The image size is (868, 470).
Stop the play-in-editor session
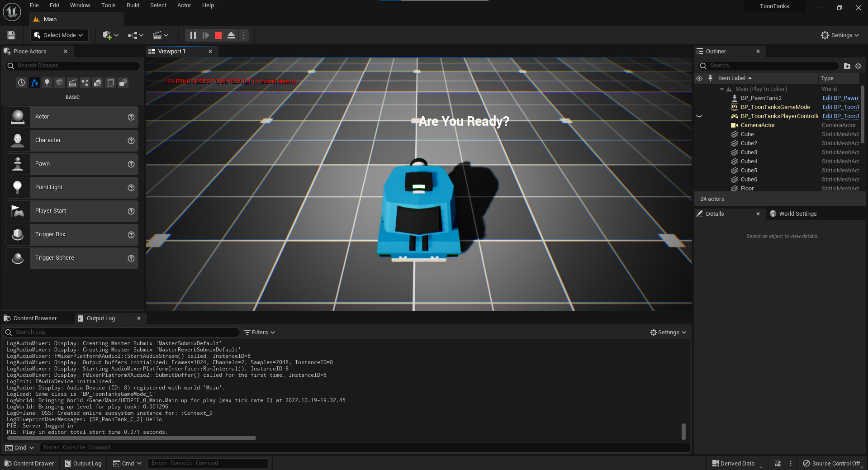point(218,35)
